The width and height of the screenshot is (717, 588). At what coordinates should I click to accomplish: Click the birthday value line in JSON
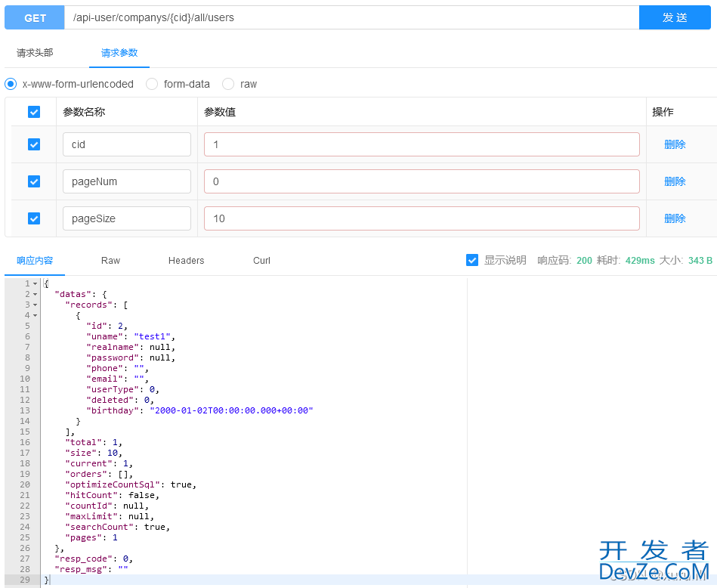click(199, 410)
